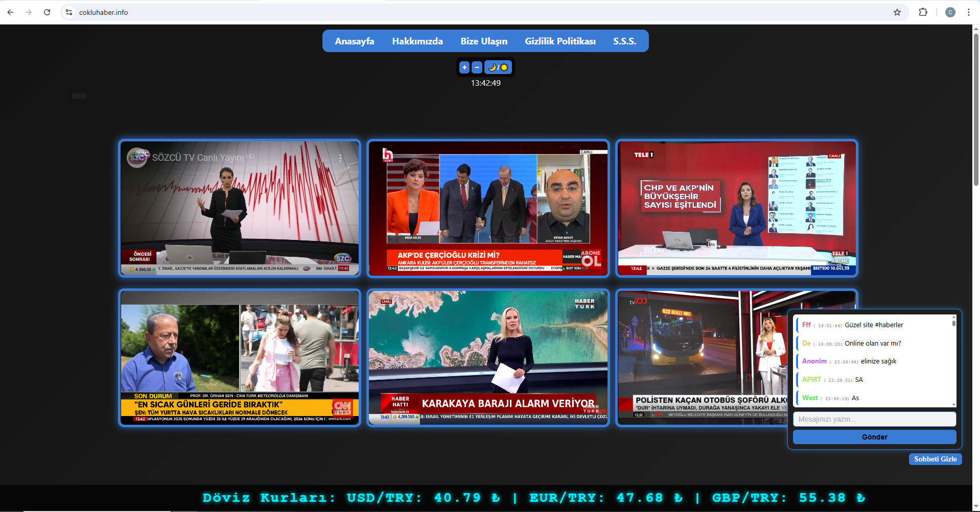Open the Bize Ulaşın page
This screenshot has width=980, height=512.
(x=484, y=41)
